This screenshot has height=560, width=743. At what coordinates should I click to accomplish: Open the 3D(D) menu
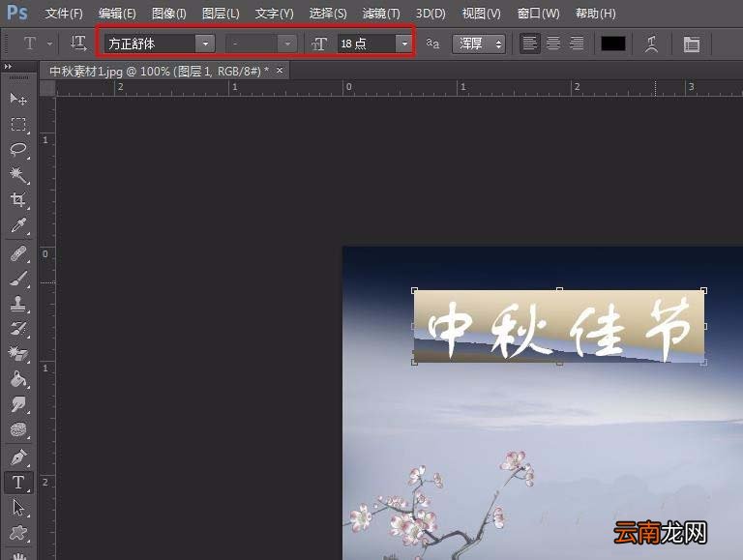pos(431,14)
